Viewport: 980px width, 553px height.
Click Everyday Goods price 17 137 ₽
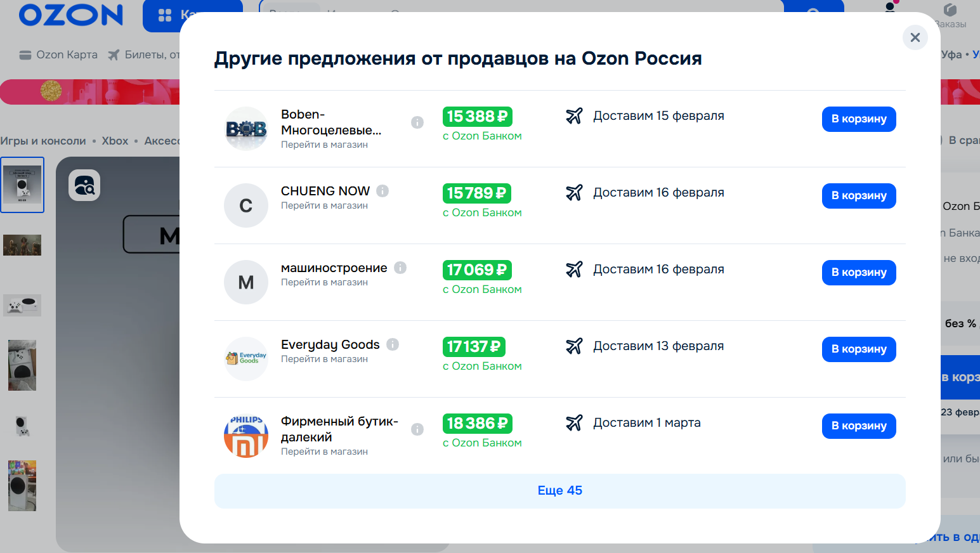(x=474, y=347)
